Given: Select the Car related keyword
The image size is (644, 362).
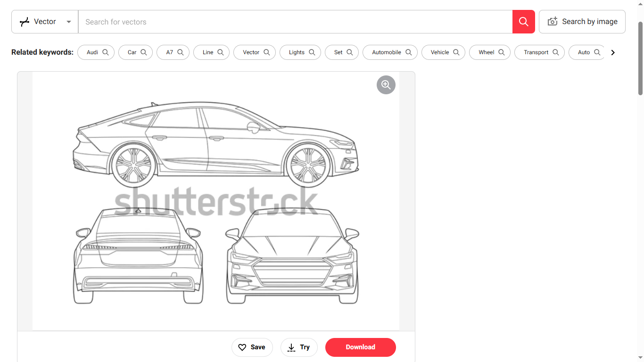Looking at the screenshot, I should click(135, 52).
